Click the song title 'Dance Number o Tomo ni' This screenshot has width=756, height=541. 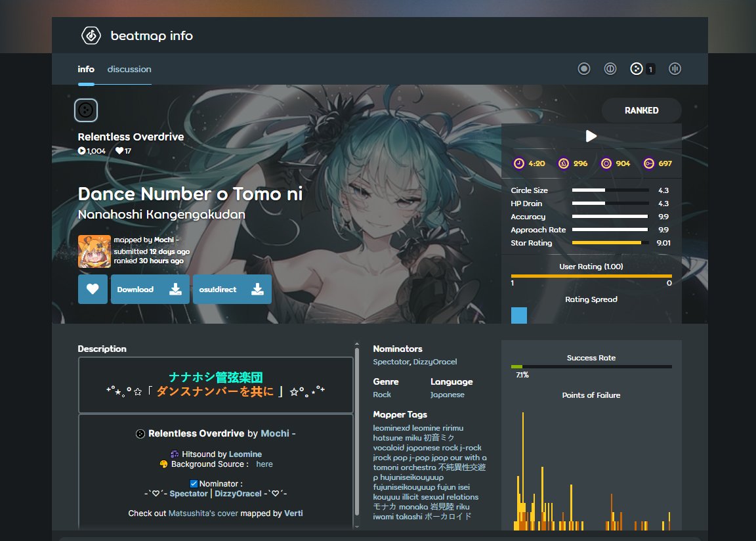[x=190, y=194]
